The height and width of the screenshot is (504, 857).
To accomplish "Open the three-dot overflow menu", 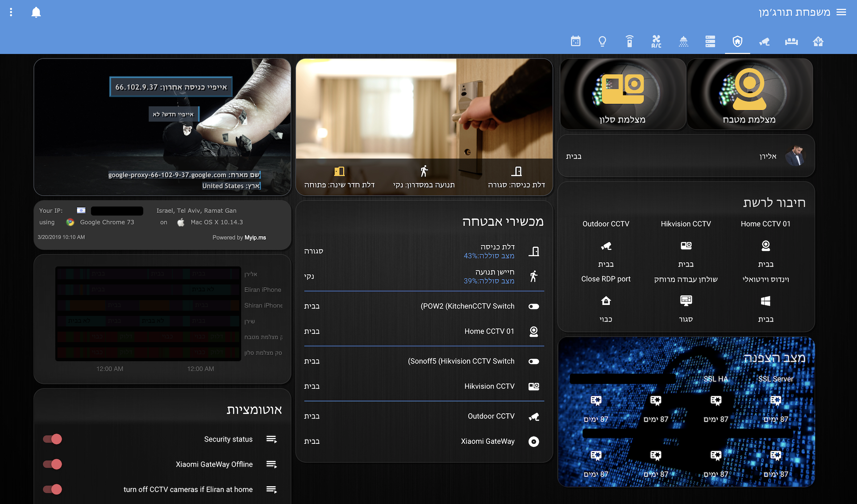I will click(11, 12).
